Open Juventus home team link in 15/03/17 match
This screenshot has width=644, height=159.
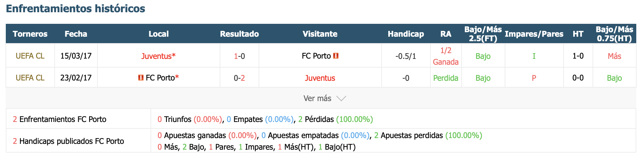pos(159,56)
